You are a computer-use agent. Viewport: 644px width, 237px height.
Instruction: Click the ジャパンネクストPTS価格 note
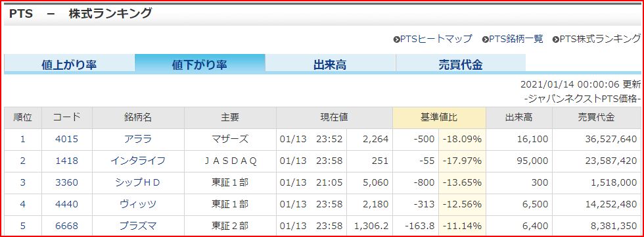[x=582, y=99]
